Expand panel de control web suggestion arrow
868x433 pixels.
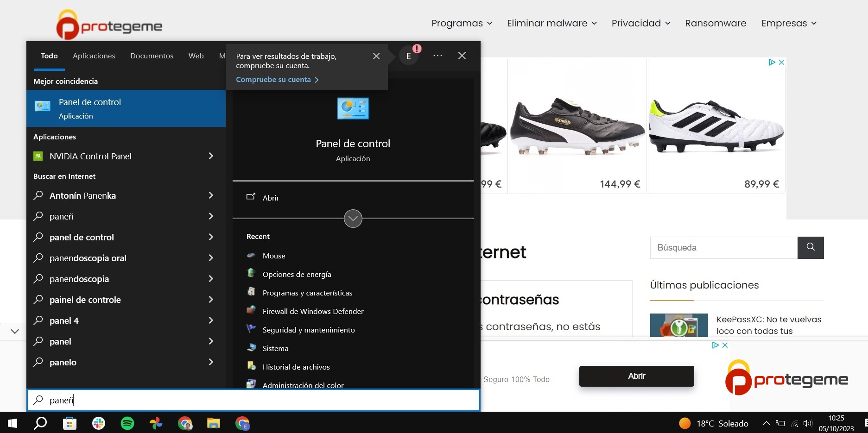pyautogui.click(x=211, y=237)
